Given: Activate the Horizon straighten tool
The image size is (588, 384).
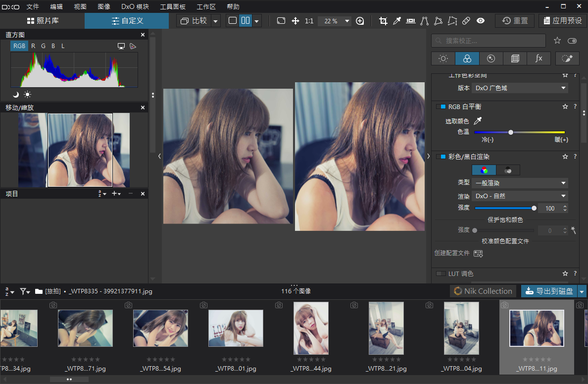Looking at the screenshot, I should [x=410, y=21].
